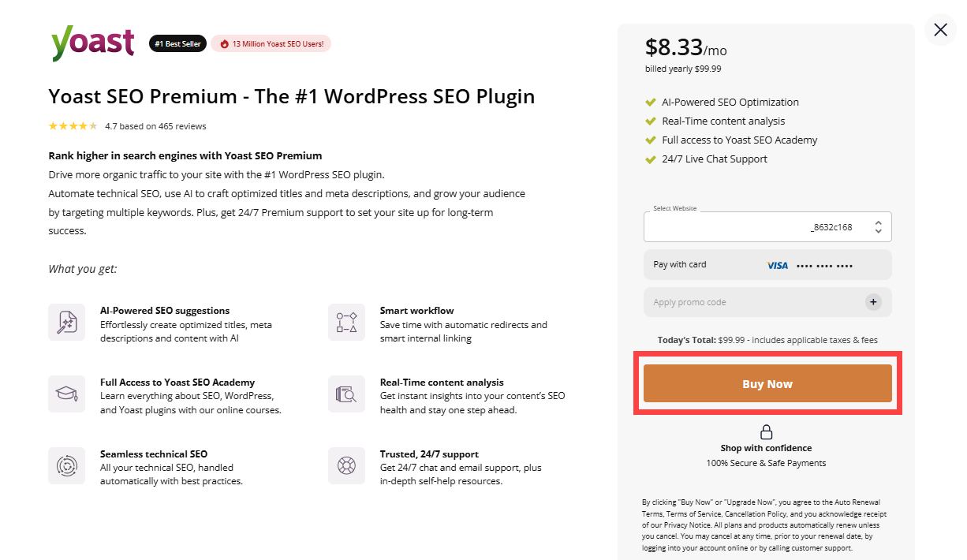Click the 24/7 support lifebuoy icon
This screenshot has height=560, width=967.
pyautogui.click(x=346, y=465)
